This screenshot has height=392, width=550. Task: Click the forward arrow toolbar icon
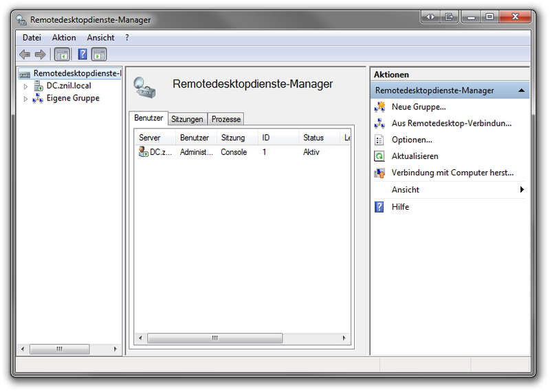click(41, 54)
